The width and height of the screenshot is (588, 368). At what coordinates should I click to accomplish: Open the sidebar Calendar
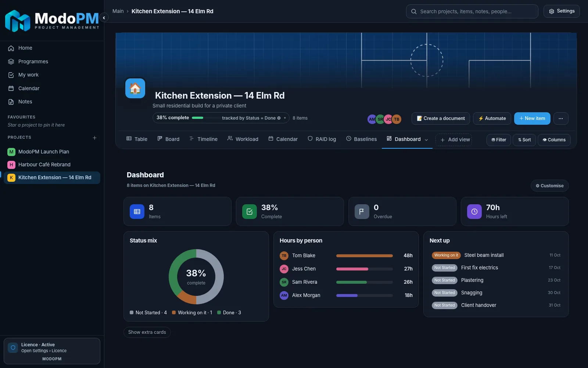[x=52, y=88]
